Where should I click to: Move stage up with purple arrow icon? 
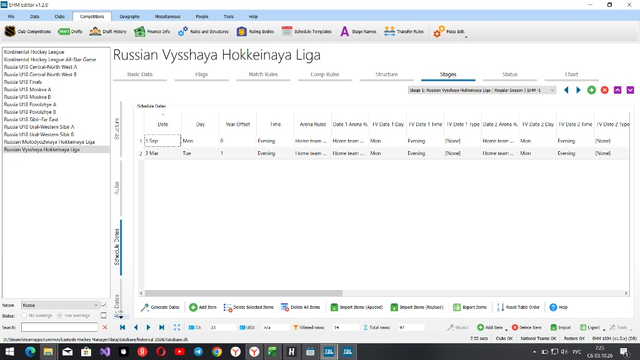click(x=618, y=90)
